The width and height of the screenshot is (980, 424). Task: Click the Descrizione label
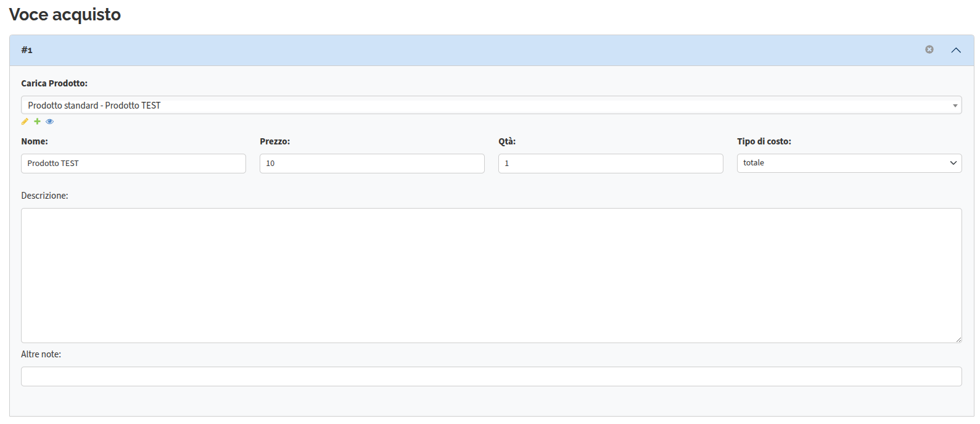[x=44, y=196]
